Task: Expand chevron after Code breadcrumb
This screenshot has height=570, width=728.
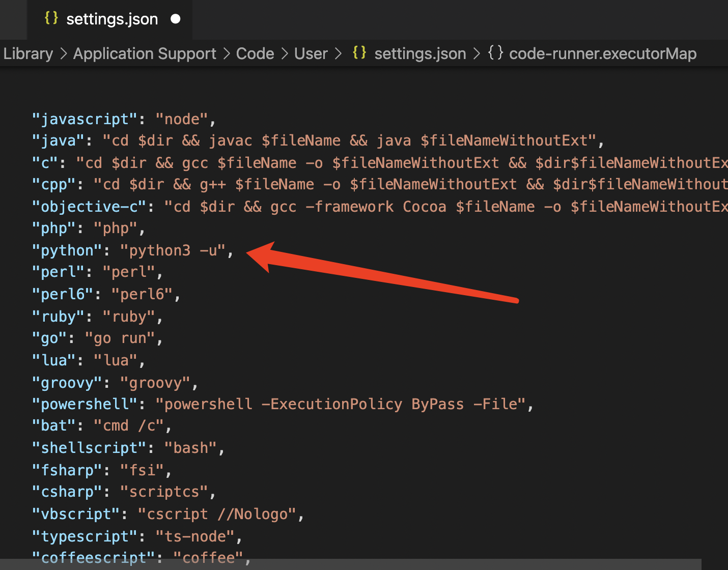Action: point(285,53)
